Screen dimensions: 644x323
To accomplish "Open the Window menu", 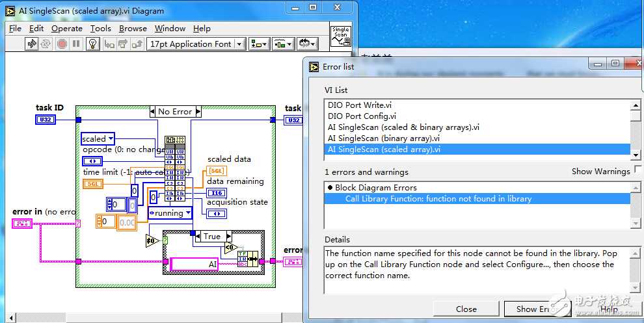I will click(170, 29).
